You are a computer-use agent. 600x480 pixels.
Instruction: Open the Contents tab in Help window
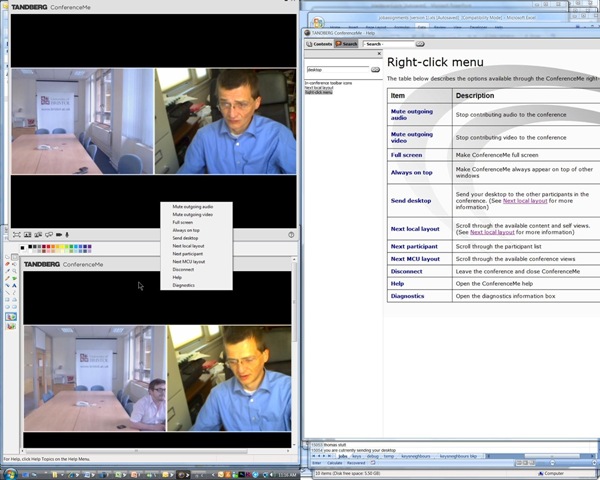(320, 44)
